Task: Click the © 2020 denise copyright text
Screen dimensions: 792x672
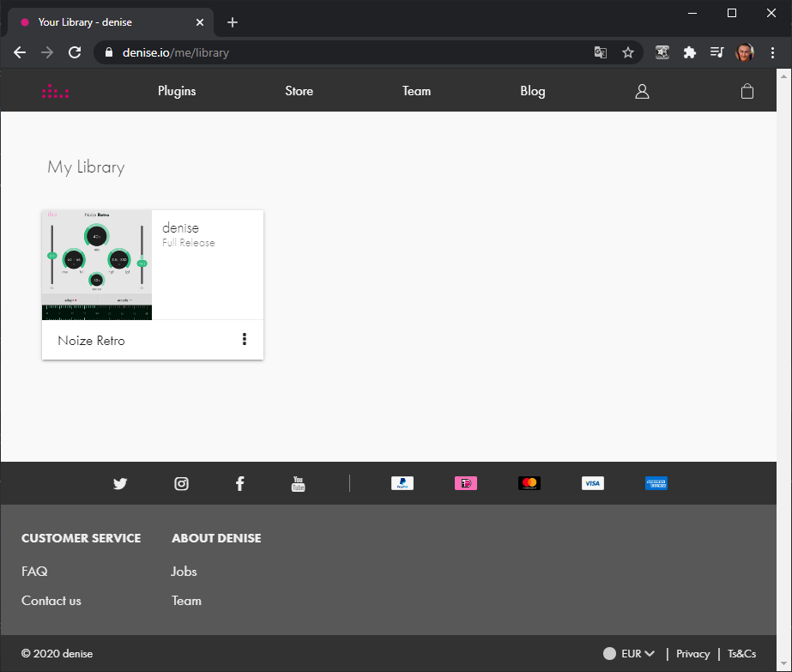Action: [57, 654]
